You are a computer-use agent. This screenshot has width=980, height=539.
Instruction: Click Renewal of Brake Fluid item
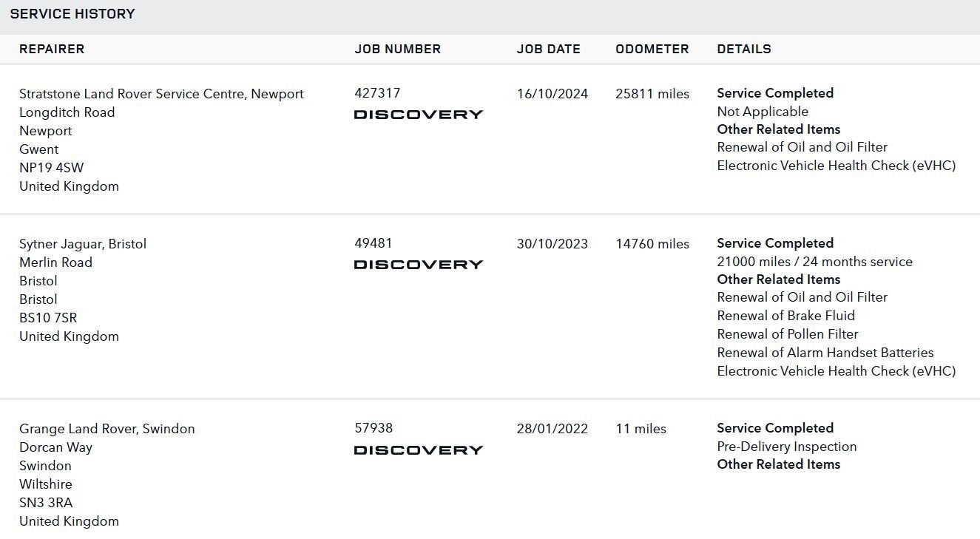[786, 316]
